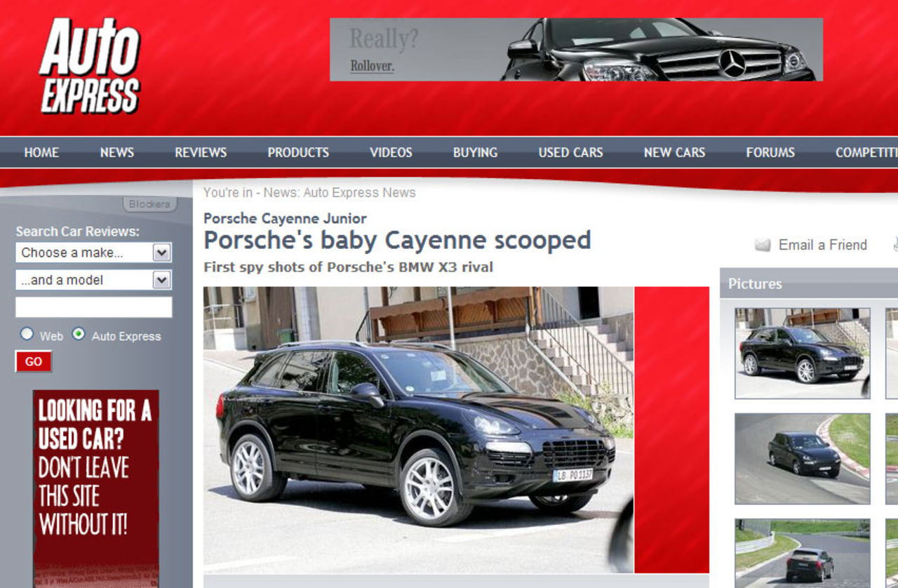Click the Email a Friend envelope icon
The height and width of the screenshot is (588, 898).
pyautogui.click(x=762, y=245)
